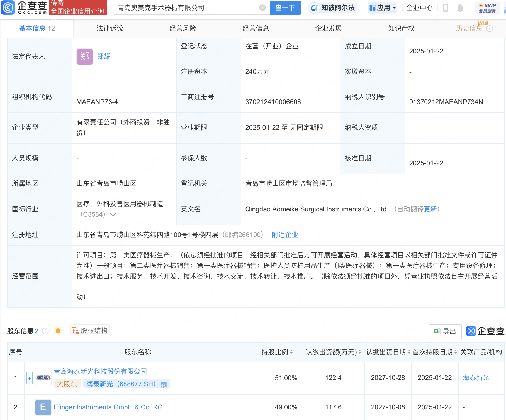
Task: Open 附近企业 link
Action: coord(285,235)
